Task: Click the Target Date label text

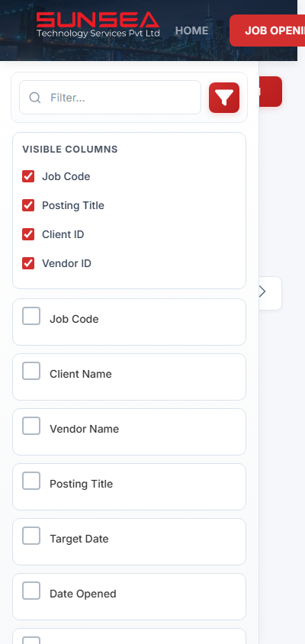Action: coord(79,539)
